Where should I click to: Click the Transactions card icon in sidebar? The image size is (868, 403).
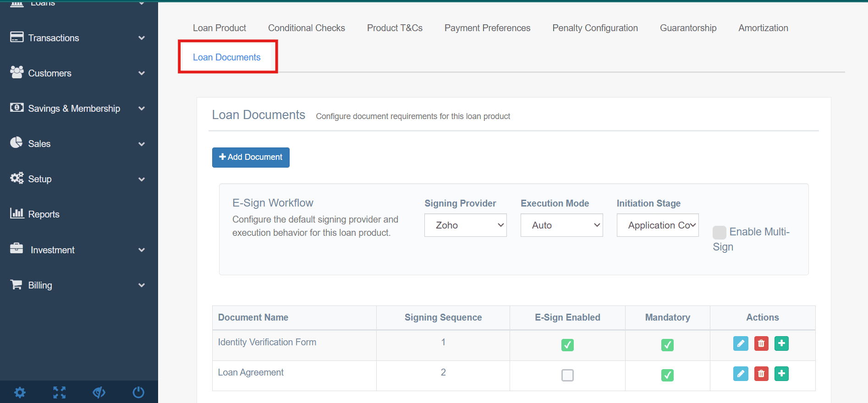click(17, 37)
